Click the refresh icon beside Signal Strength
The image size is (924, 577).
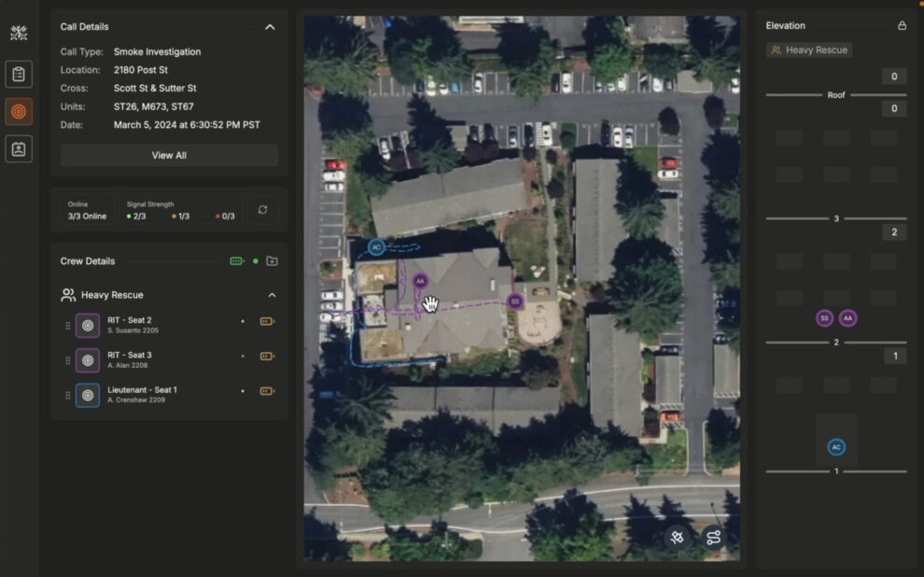click(x=262, y=210)
